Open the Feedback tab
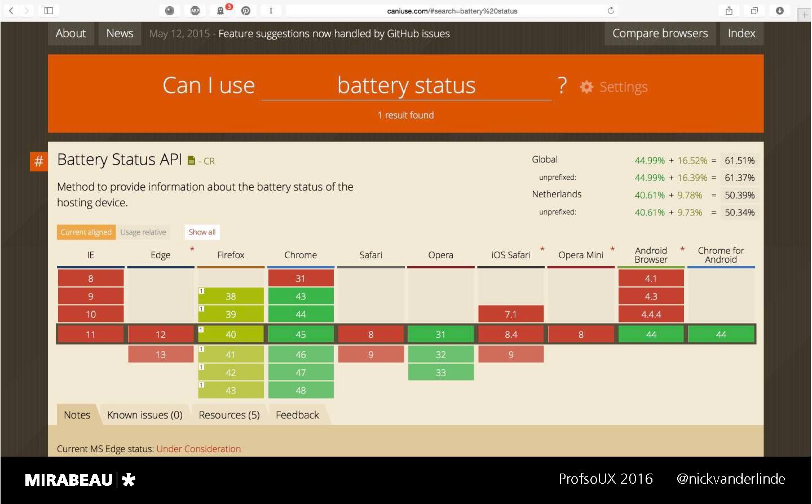This screenshot has height=504, width=812. 297,415
